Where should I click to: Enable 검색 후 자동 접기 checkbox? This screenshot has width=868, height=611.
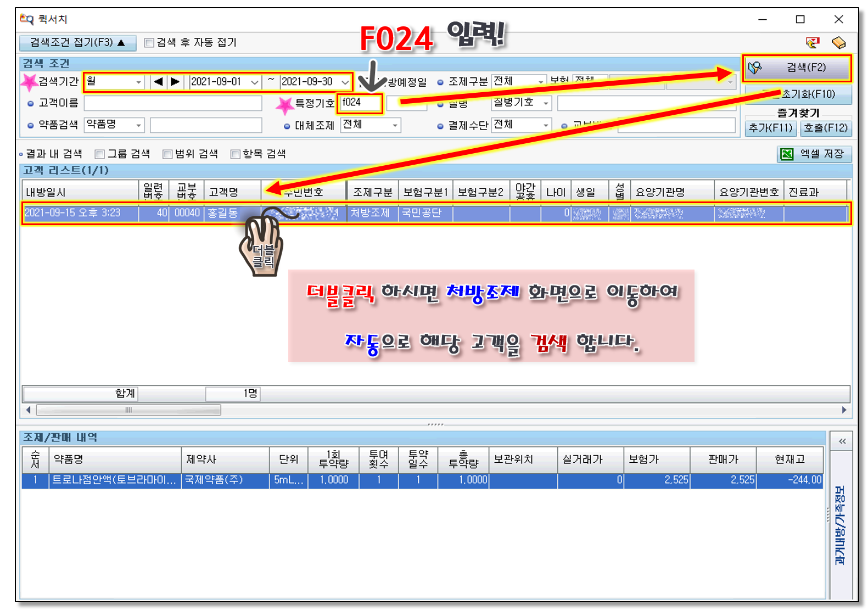coord(149,43)
